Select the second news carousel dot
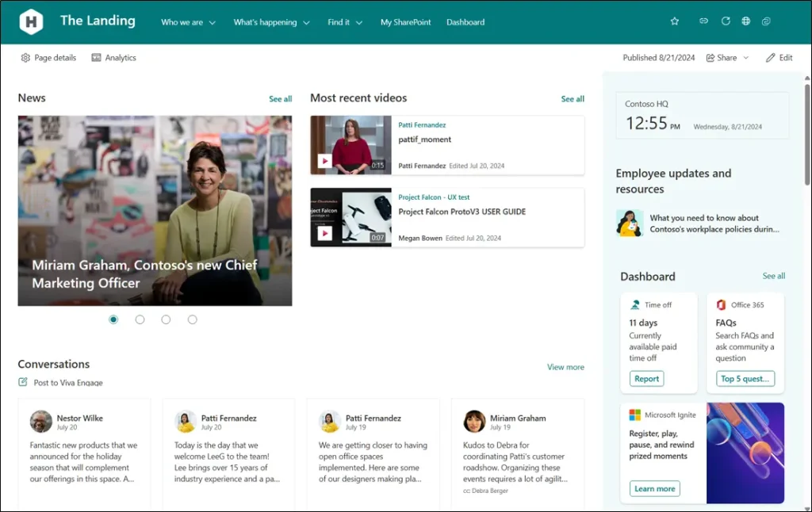812x512 pixels. click(x=140, y=319)
